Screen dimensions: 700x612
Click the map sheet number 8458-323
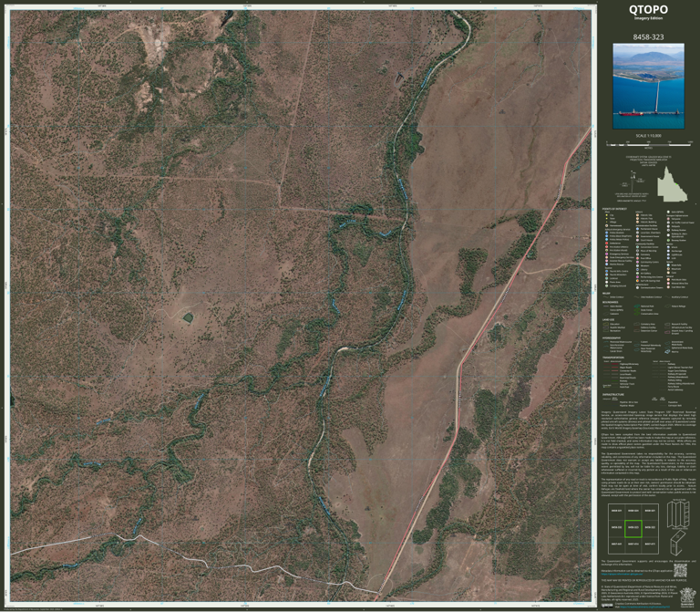click(648, 37)
